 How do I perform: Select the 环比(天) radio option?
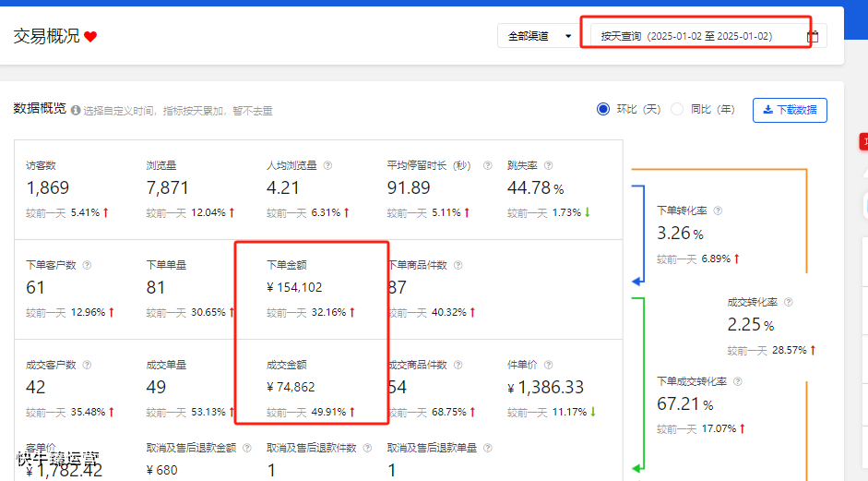pos(604,109)
